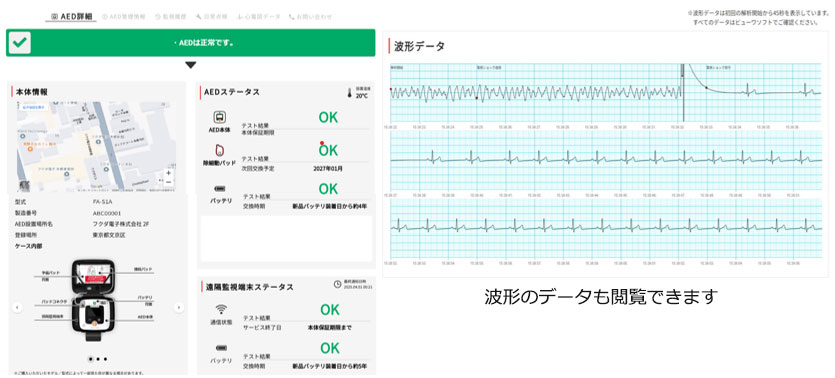Click the remote terminal バッテリ battery icon
835x378 pixels.
click(221, 347)
